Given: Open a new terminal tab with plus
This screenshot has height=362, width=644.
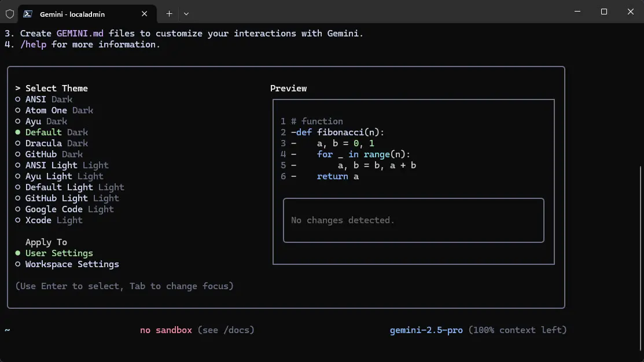Looking at the screenshot, I should pyautogui.click(x=169, y=14).
